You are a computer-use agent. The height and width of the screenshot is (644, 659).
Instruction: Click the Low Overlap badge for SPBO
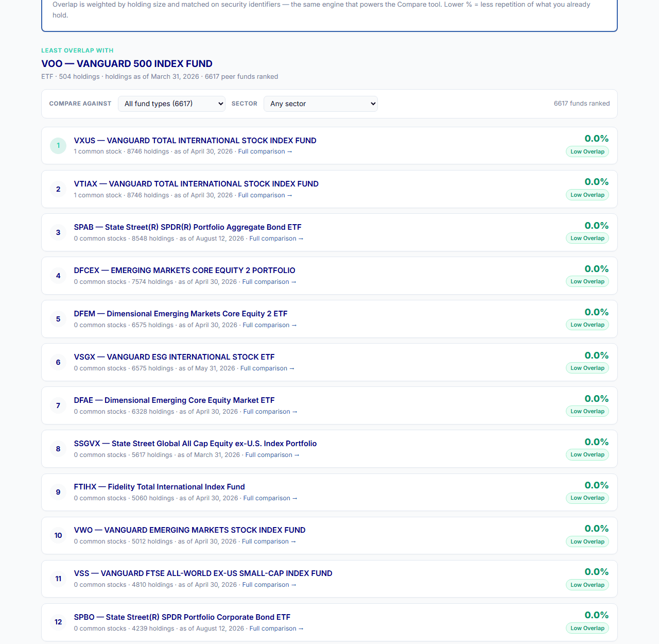pos(587,628)
